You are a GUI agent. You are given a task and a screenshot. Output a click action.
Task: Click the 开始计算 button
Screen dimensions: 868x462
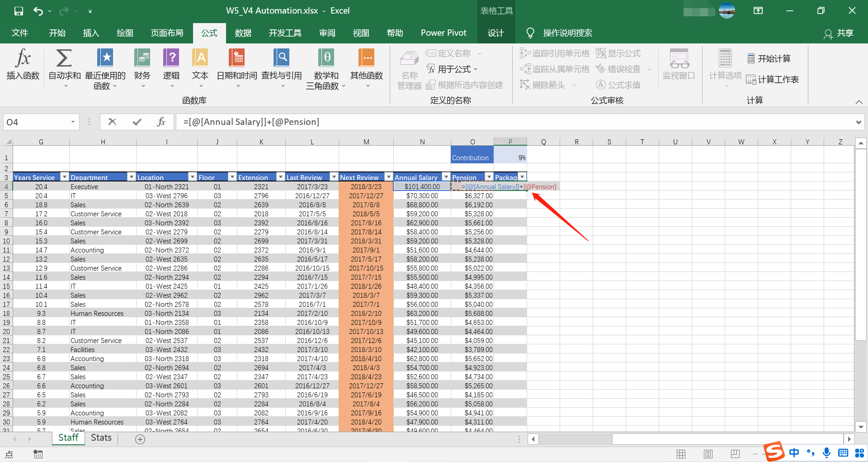point(769,58)
